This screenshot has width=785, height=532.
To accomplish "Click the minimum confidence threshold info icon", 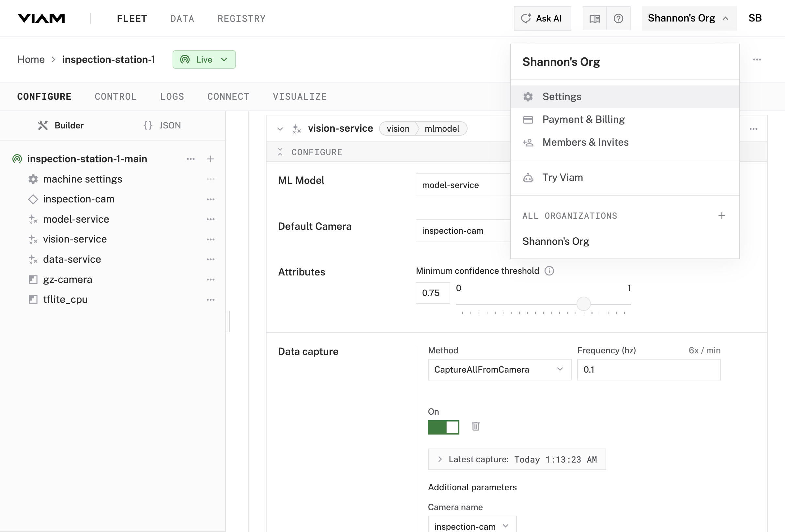I will (x=549, y=271).
